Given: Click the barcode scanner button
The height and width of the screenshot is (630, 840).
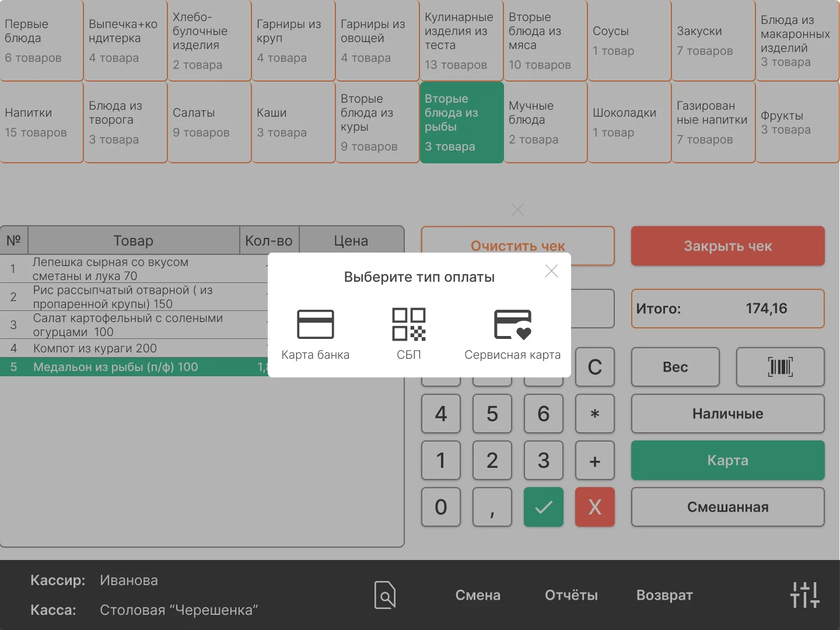Looking at the screenshot, I should pos(780,367).
